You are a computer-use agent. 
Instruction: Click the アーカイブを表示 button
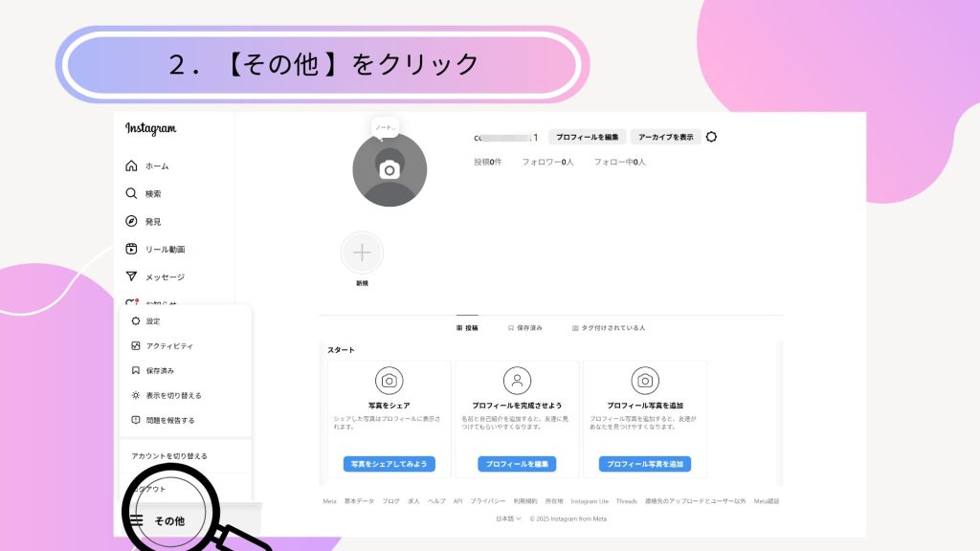pos(666,137)
